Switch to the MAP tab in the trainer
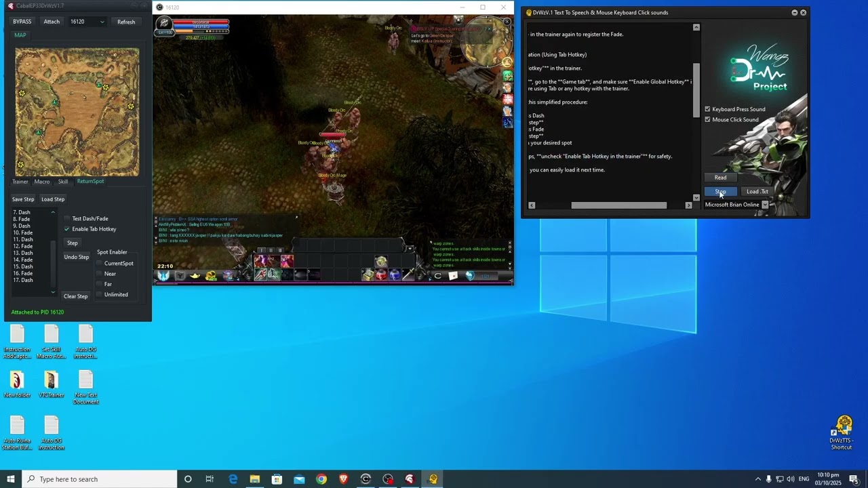 20,35
